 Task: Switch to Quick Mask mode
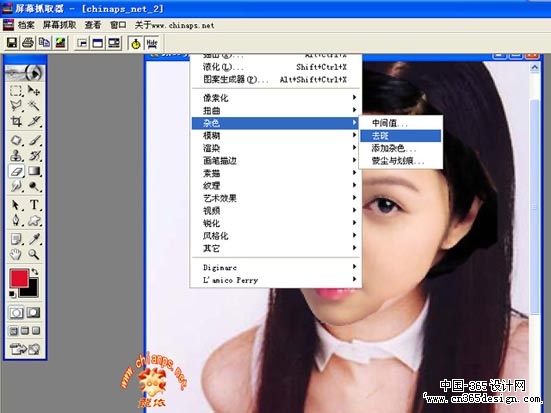coord(33,312)
